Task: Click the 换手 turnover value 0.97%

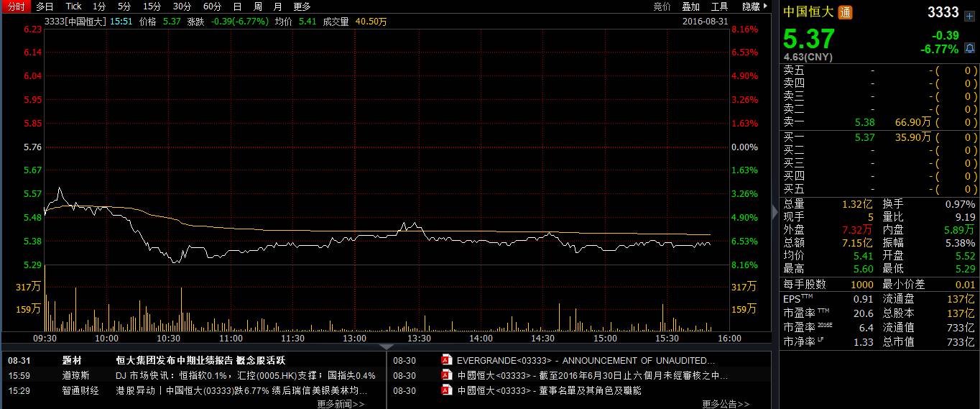Action: (x=960, y=204)
